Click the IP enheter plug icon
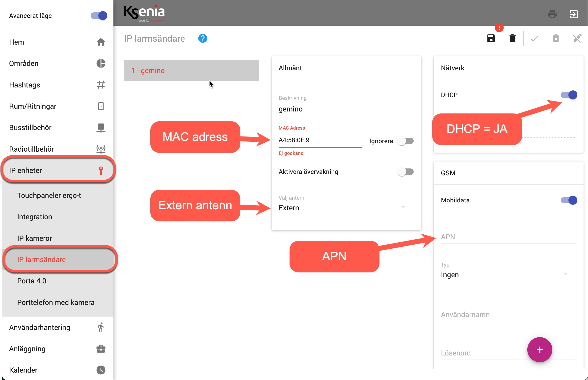The height and width of the screenshot is (380, 588). [101, 170]
